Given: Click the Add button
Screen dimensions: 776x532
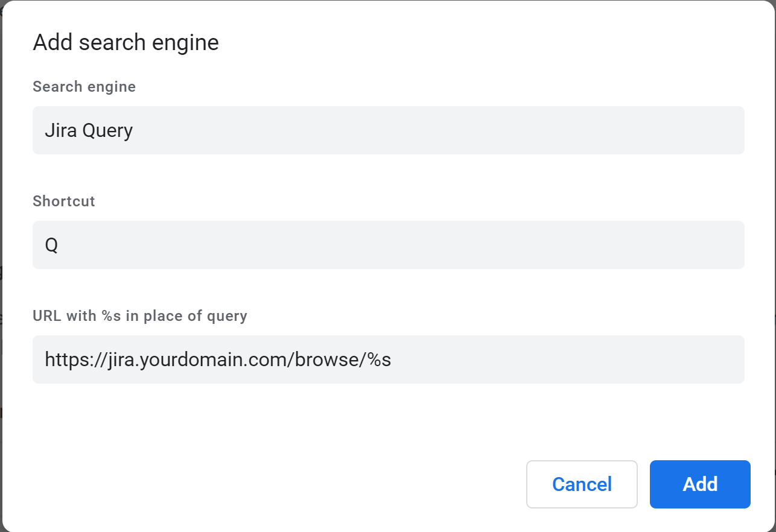Looking at the screenshot, I should [x=700, y=484].
